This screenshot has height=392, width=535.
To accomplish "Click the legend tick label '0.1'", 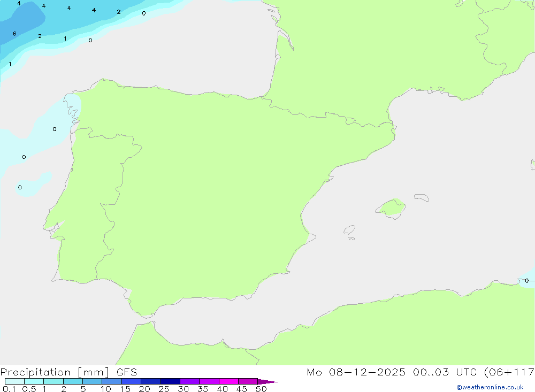I will pyautogui.click(x=9, y=389).
